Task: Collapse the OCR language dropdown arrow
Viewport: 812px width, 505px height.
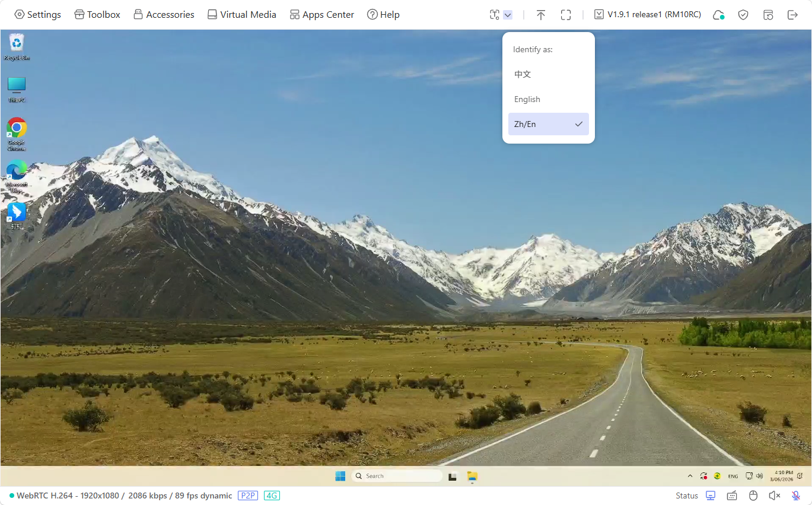Action: coord(508,15)
